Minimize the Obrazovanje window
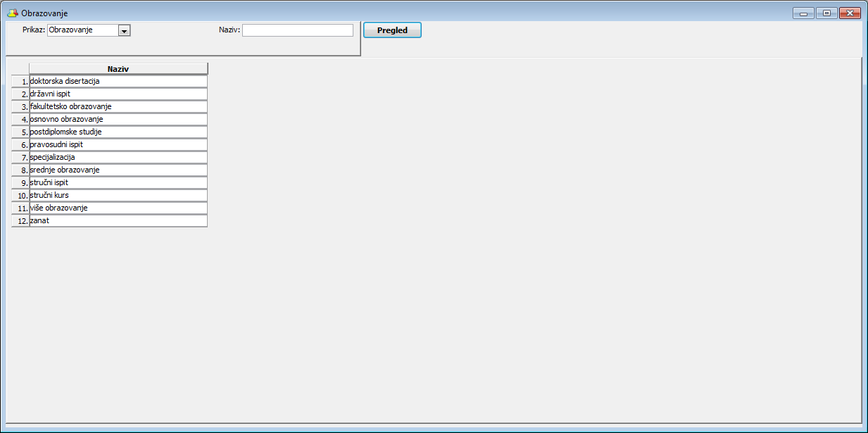The image size is (868, 433). click(803, 13)
